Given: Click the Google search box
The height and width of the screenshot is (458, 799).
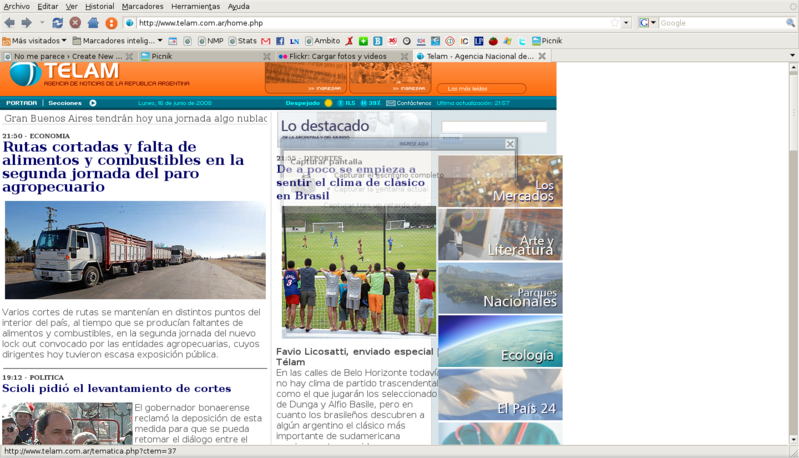Looking at the screenshot, I should point(722,23).
